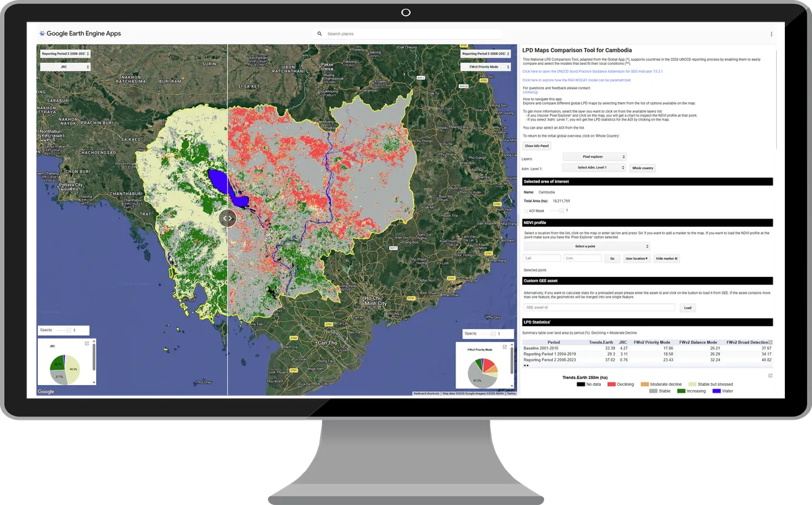The height and width of the screenshot is (505, 812).
Task: Click 'Reporting Period 2 2008-2023' table row
Action: [648, 360]
